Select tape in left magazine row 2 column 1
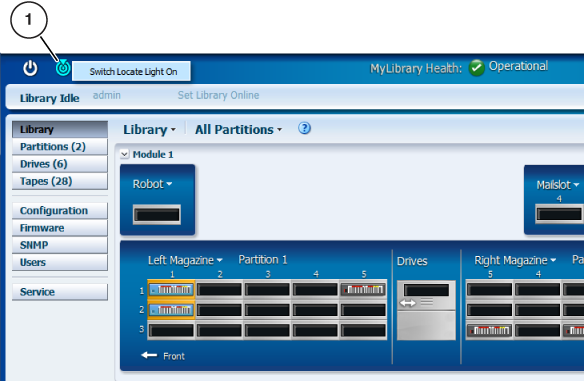The image size is (584, 381). (171, 310)
